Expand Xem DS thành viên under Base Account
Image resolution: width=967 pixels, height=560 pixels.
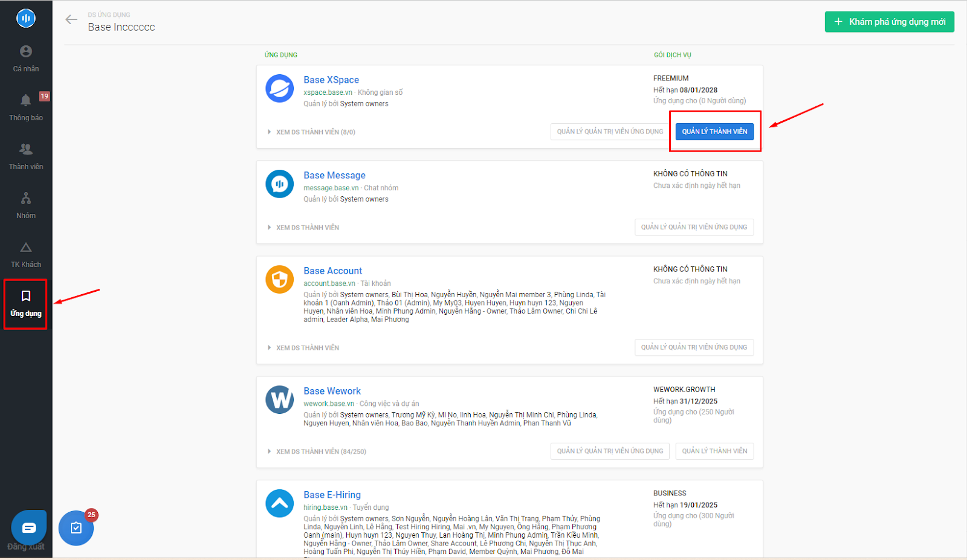click(303, 348)
